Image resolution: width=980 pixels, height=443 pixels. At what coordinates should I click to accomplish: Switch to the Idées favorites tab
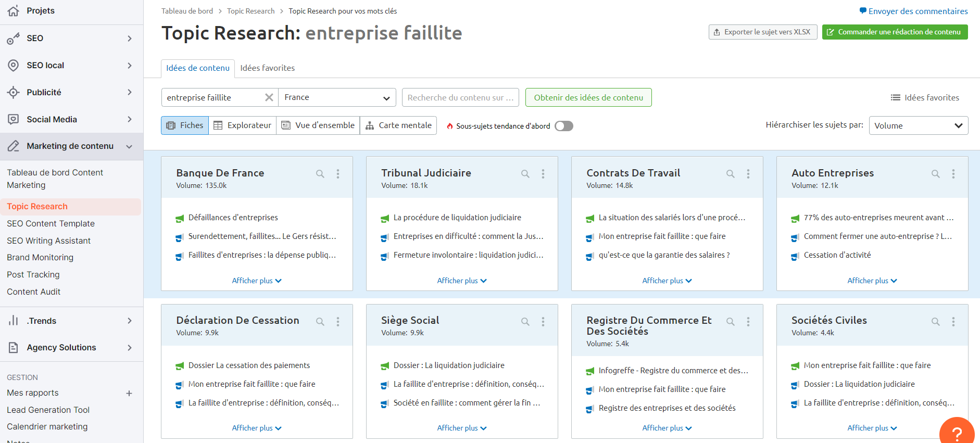coord(267,68)
